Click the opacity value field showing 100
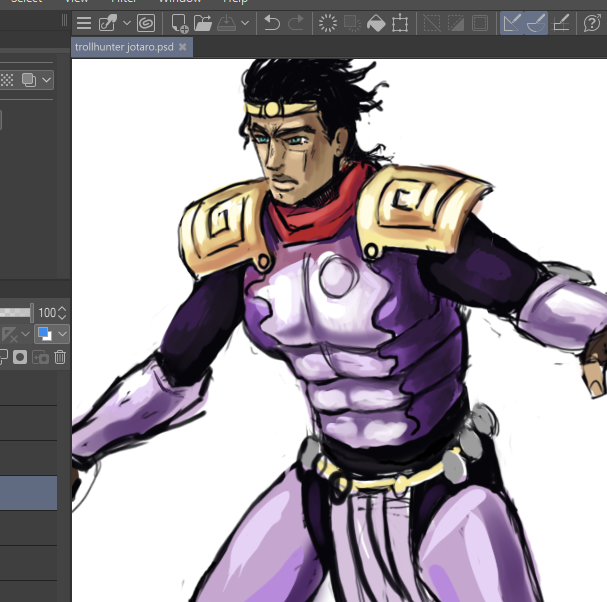The height and width of the screenshot is (602, 607). point(47,312)
